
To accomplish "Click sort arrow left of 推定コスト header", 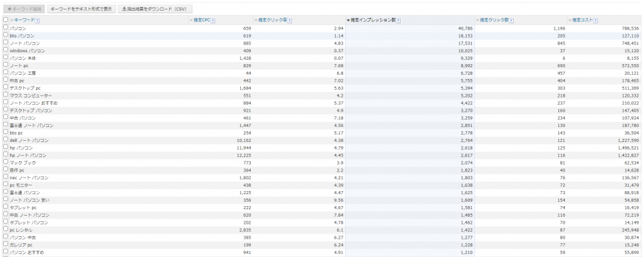I will pos(570,21).
